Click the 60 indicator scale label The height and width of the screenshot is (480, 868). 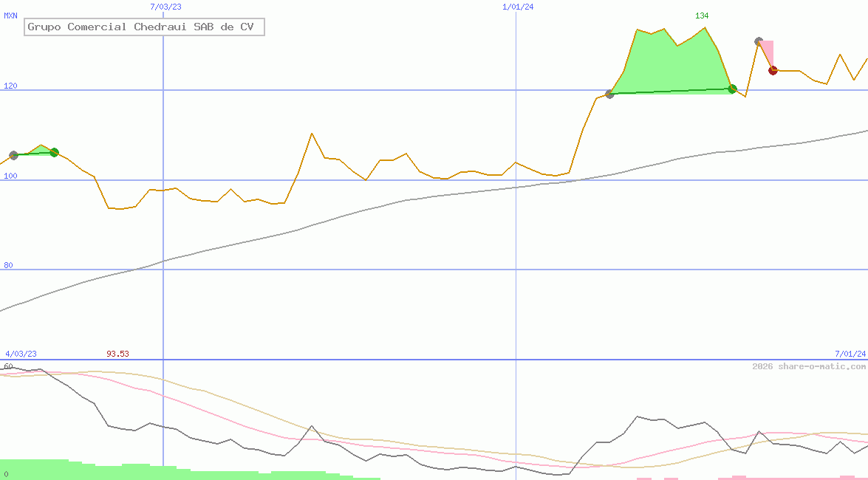9,366
